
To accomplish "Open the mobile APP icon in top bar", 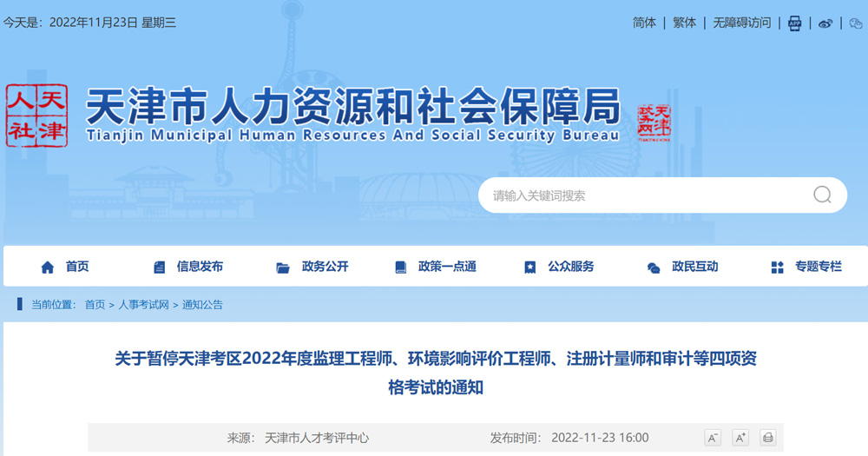I will pyautogui.click(x=794, y=23).
